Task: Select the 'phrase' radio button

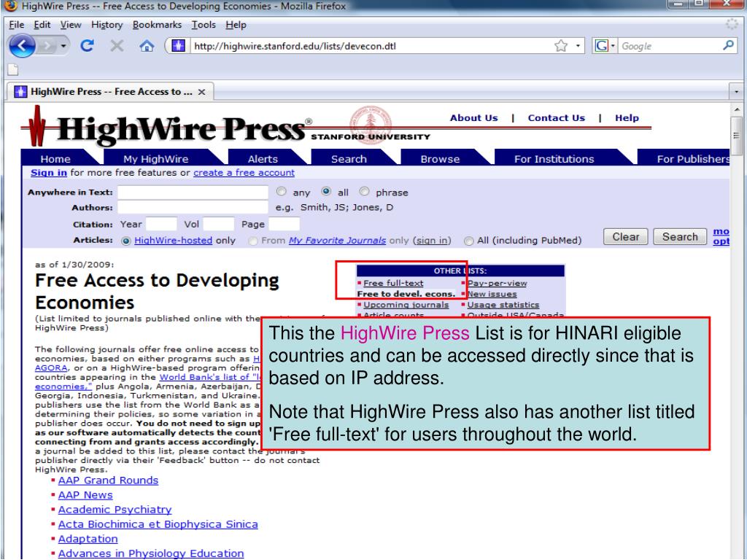Action: 365,192
